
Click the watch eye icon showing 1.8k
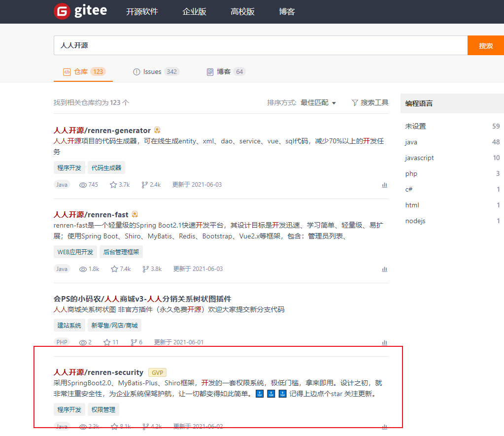[x=83, y=269]
